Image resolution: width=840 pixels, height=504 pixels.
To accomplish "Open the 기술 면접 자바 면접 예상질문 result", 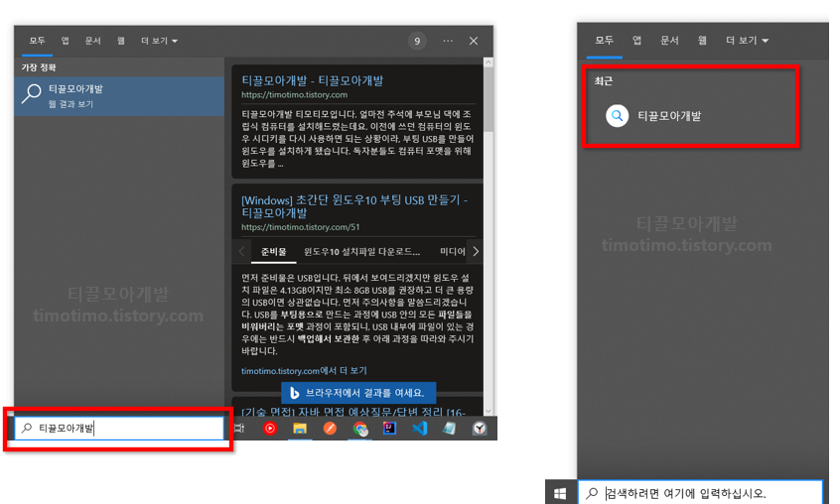I will [x=353, y=411].
